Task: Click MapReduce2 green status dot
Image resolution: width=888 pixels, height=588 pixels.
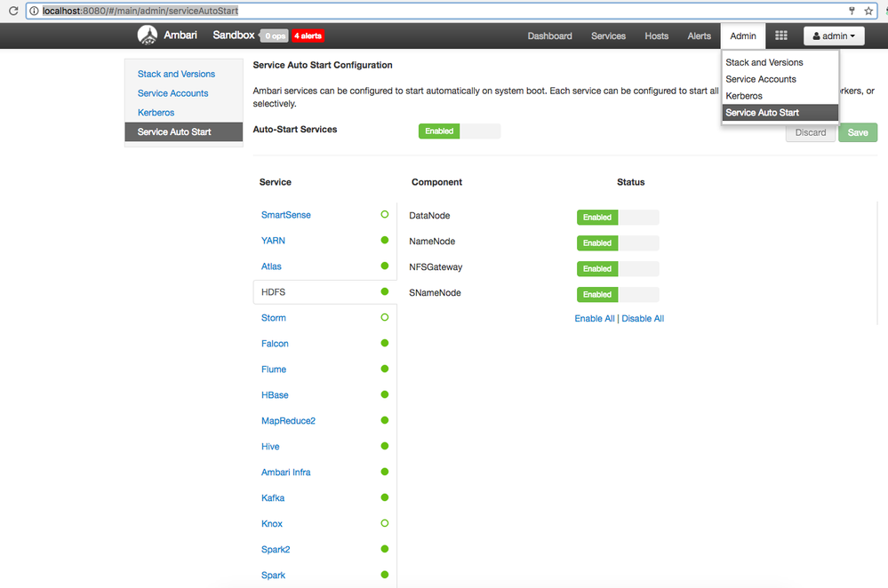Action: coord(385,420)
